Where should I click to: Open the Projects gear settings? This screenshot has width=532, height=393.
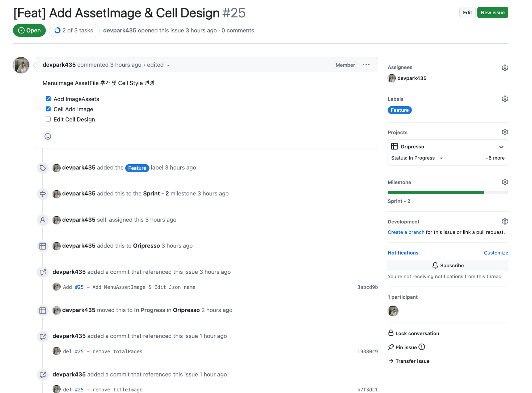[505, 132]
